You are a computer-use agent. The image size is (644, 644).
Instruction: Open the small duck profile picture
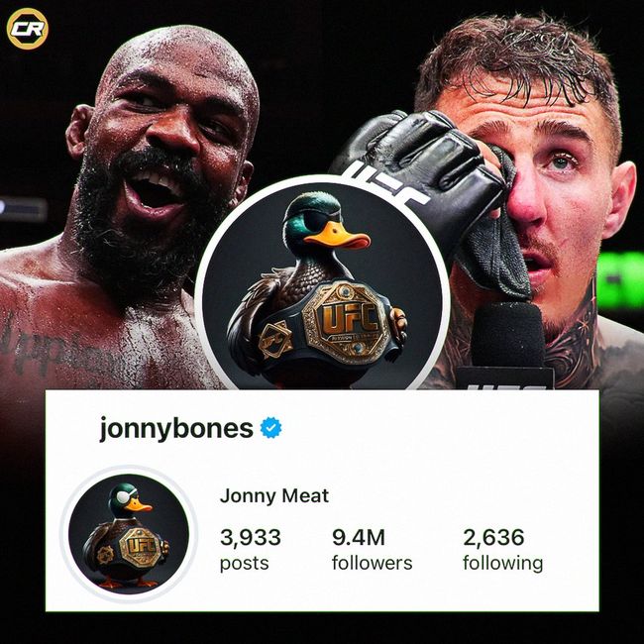pos(129,534)
